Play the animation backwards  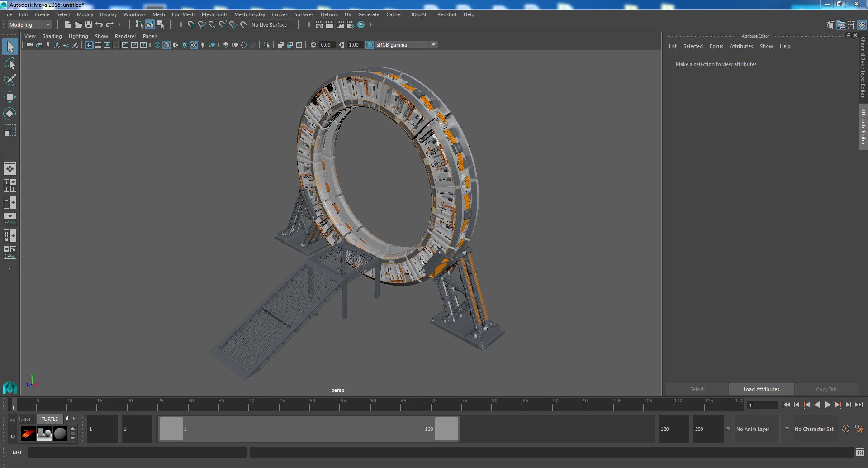(817, 405)
